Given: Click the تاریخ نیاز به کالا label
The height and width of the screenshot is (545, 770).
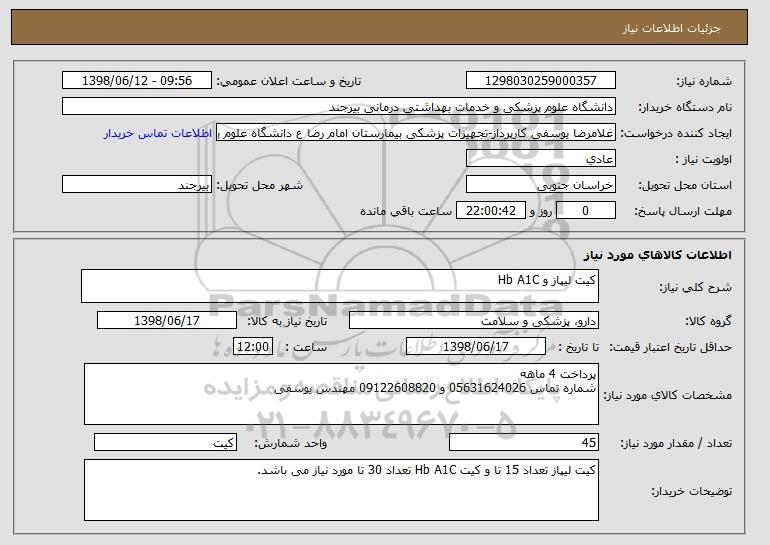Looking at the screenshot, I should (x=287, y=321).
